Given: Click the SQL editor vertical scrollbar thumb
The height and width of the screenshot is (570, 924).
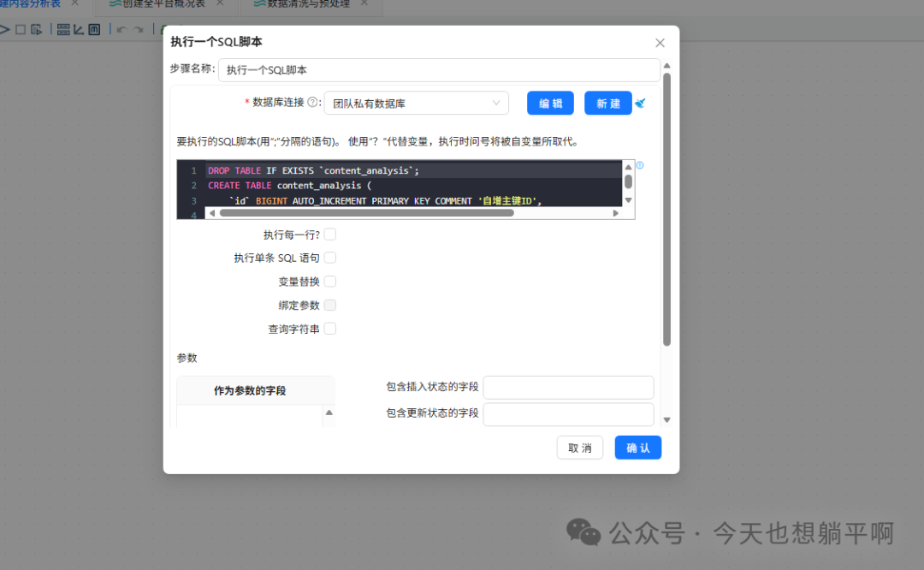Looking at the screenshot, I should coord(628,181).
